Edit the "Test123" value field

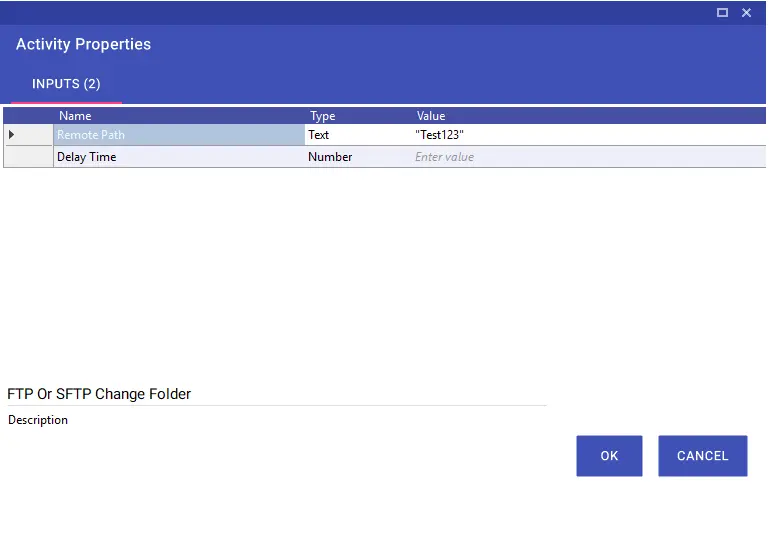(589, 135)
